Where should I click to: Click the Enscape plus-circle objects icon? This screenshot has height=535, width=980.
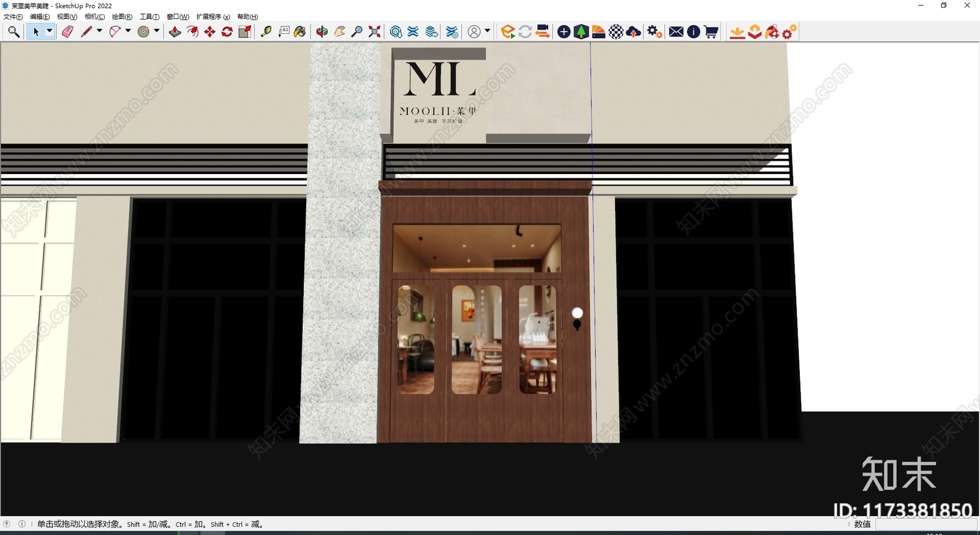[563, 32]
